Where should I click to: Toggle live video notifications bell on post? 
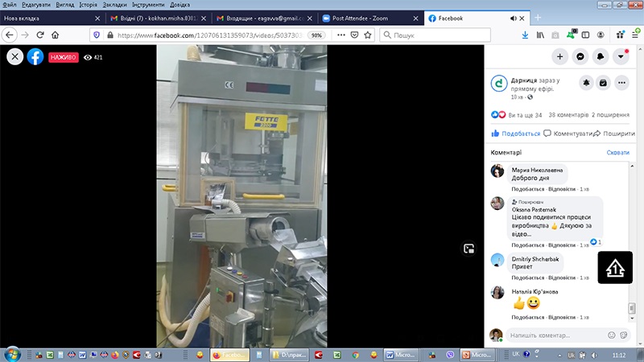586,83
